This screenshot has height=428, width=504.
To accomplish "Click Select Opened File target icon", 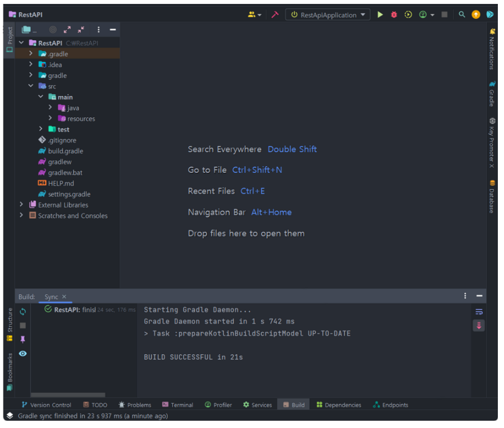I will click(x=53, y=30).
